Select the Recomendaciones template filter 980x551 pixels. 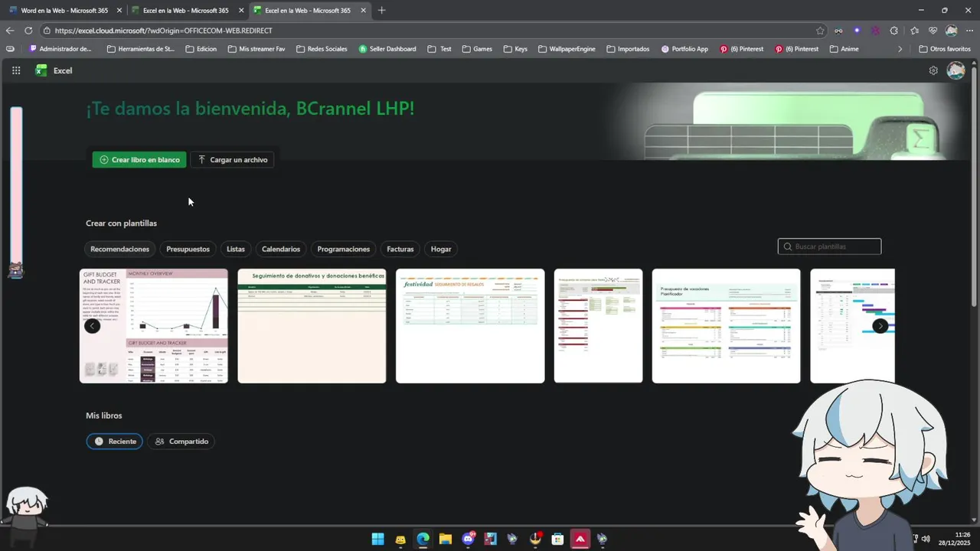[119, 249]
